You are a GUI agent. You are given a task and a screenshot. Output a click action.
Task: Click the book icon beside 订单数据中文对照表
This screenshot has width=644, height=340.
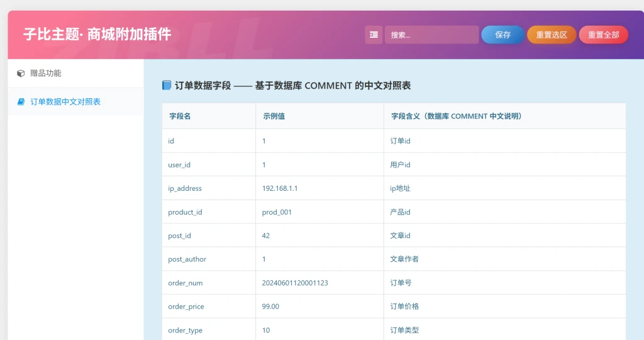(x=21, y=101)
